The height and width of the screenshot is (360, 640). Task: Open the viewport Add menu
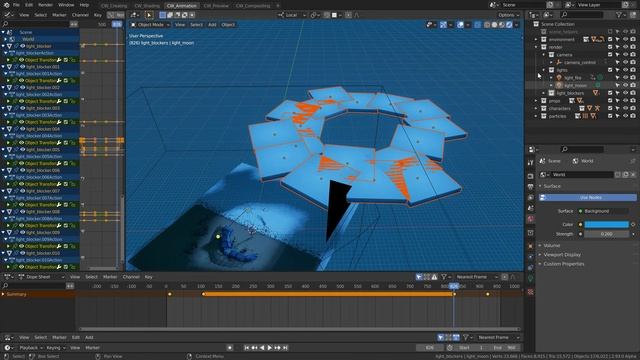(x=212, y=25)
